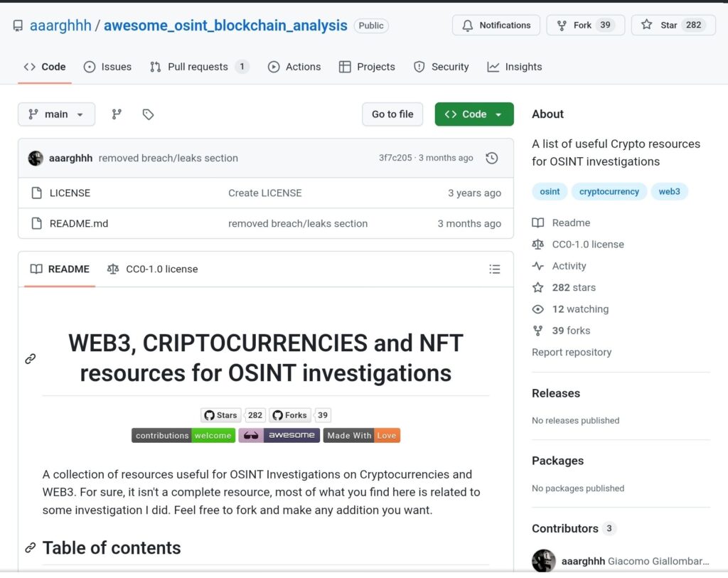Select the cryptocurrency topic tag
Screen dimensions: 728x578
pos(609,192)
